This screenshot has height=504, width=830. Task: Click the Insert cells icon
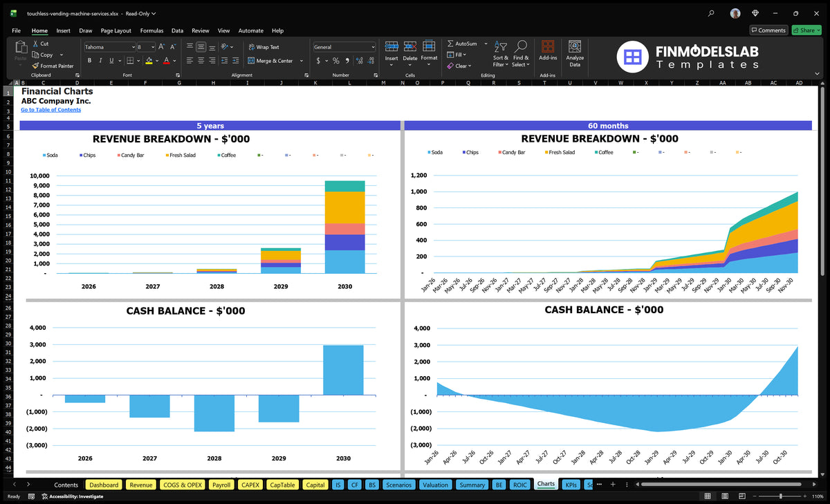[x=391, y=46]
